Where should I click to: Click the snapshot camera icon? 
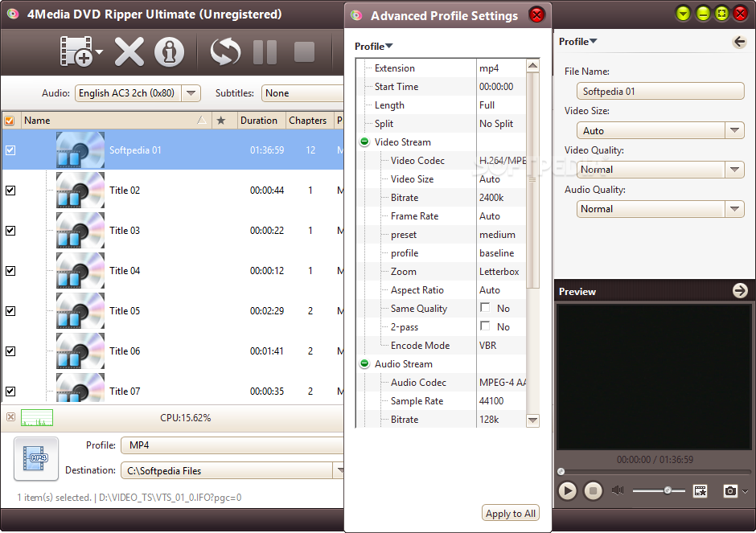(x=730, y=491)
